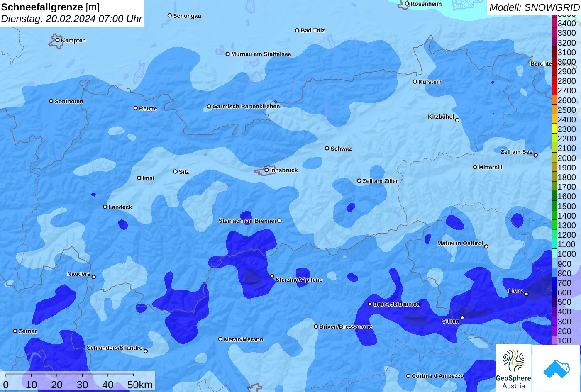Click the Reutte marker circle
This screenshot has width=581, height=392.
[135, 108]
